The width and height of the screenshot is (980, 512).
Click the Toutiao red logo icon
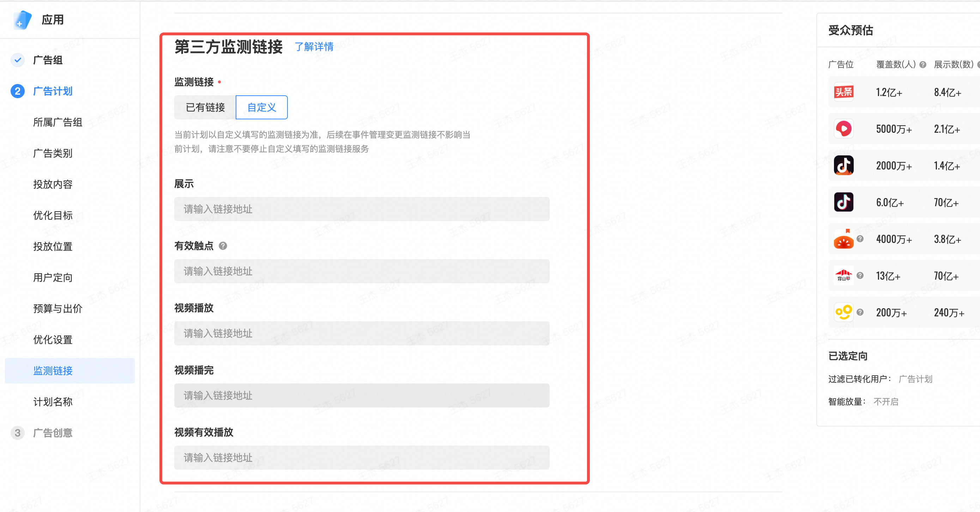(843, 92)
